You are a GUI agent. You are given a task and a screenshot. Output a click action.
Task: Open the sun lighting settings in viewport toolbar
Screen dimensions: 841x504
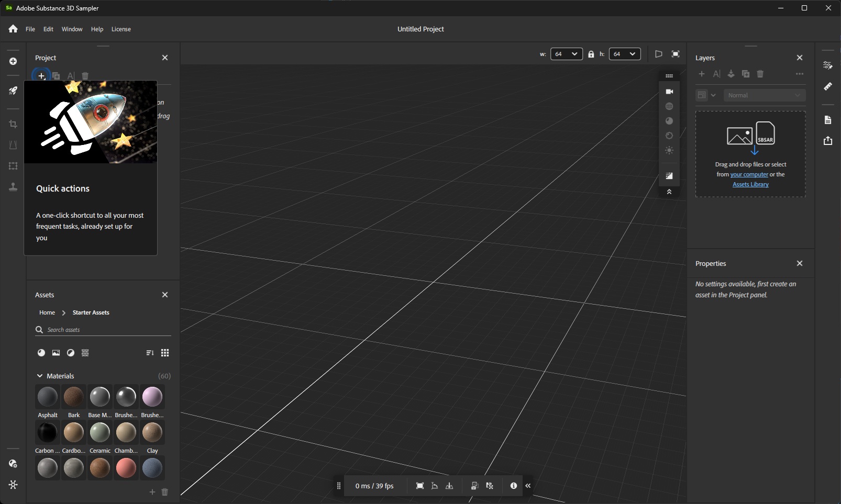[669, 150]
